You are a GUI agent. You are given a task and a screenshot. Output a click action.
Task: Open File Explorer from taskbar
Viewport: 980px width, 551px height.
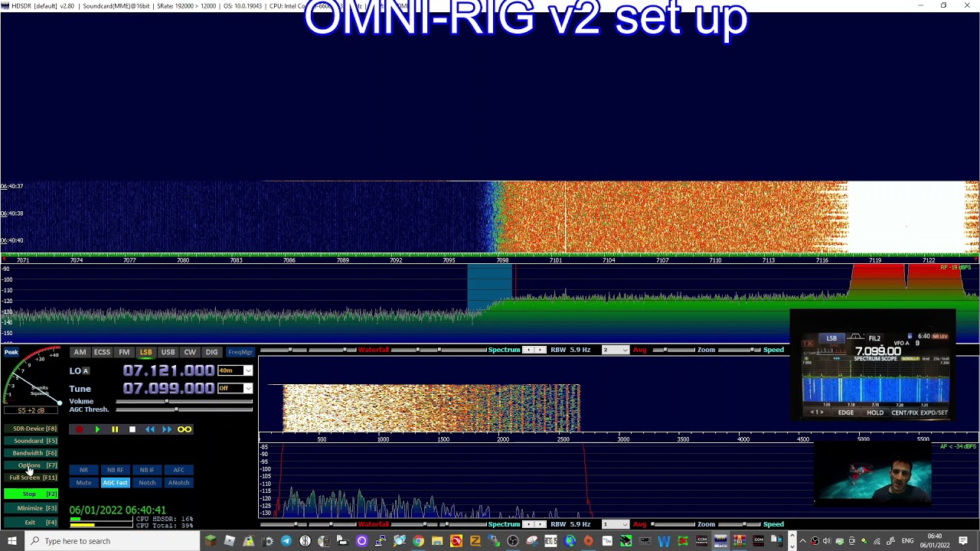point(436,541)
